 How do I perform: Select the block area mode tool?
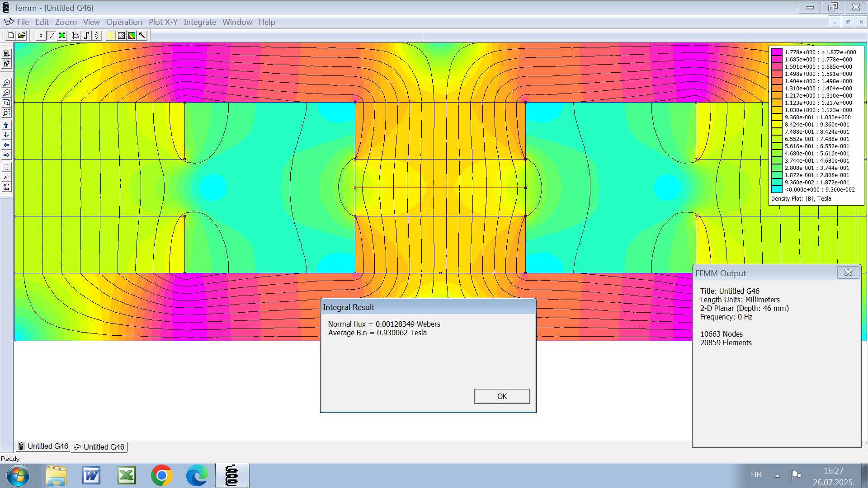(x=62, y=36)
